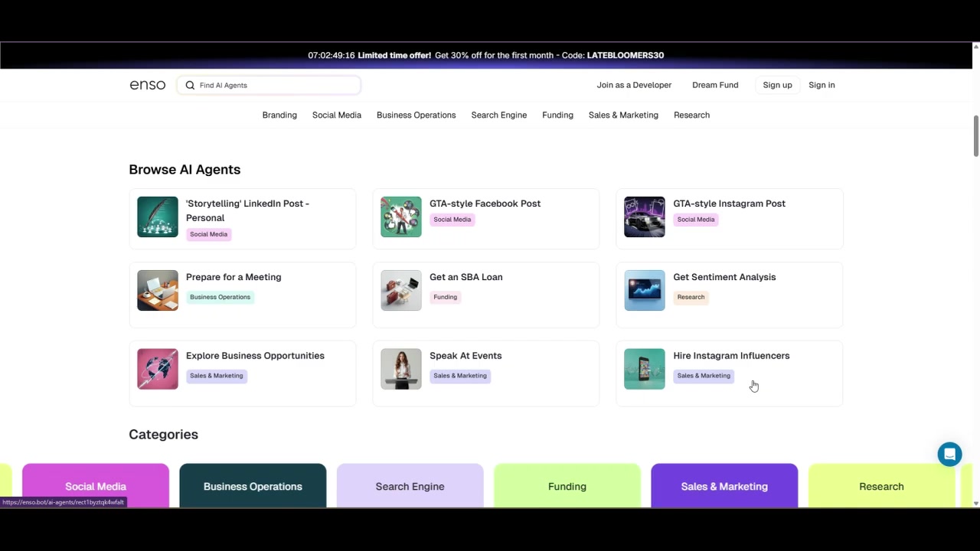Viewport: 980px width, 551px height.
Task: Click the Explore Business Opportunities title
Action: click(x=255, y=356)
